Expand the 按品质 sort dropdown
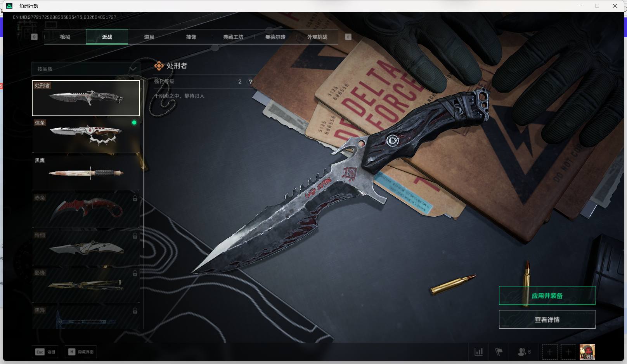Image resolution: width=627 pixels, height=364 pixels. pyautogui.click(x=86, y=69)
